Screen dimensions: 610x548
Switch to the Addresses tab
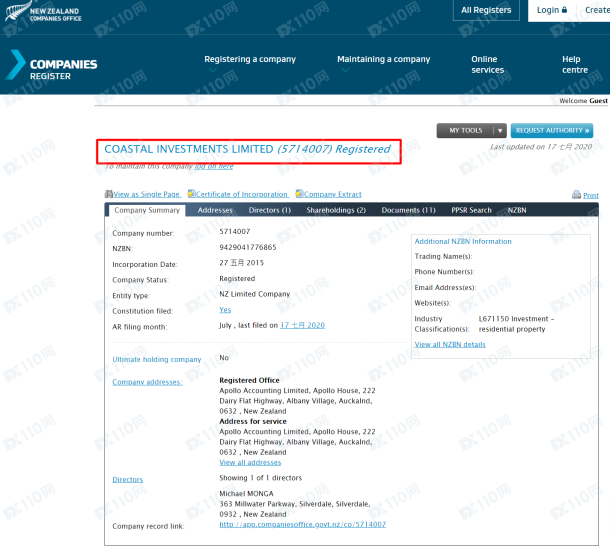215,210
